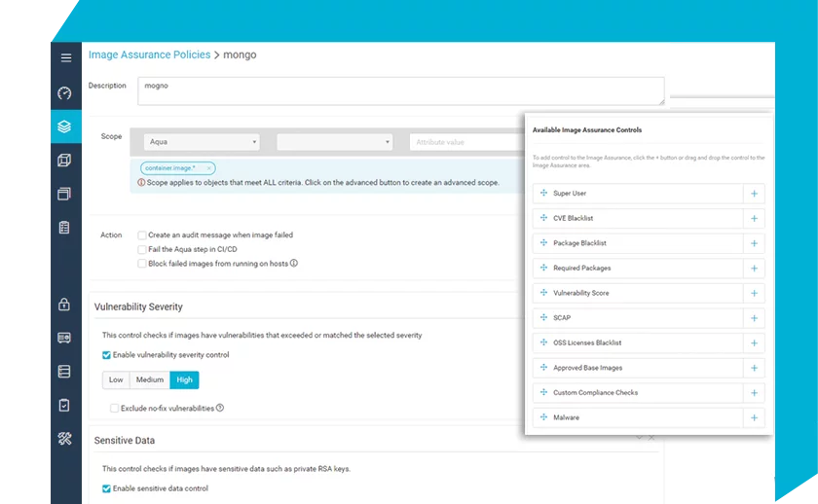Go back to Image Assurance Policies
The width and height of the screenshot is (818, 504).
149,54
